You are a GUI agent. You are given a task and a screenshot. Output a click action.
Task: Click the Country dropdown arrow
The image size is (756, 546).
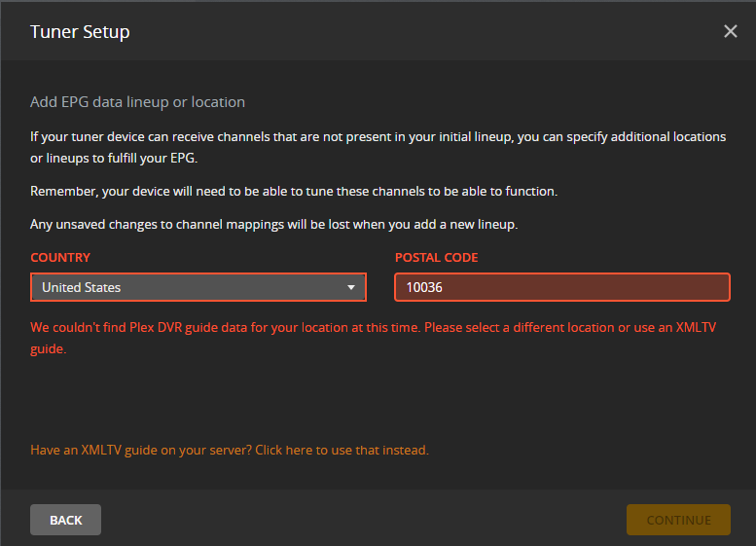(x=351, y=287)
